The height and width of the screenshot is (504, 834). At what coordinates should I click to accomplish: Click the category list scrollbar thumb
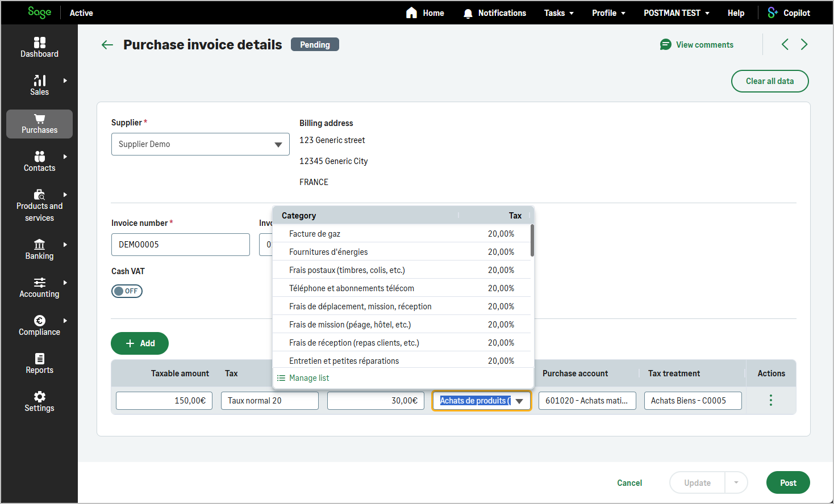[532, 241]
